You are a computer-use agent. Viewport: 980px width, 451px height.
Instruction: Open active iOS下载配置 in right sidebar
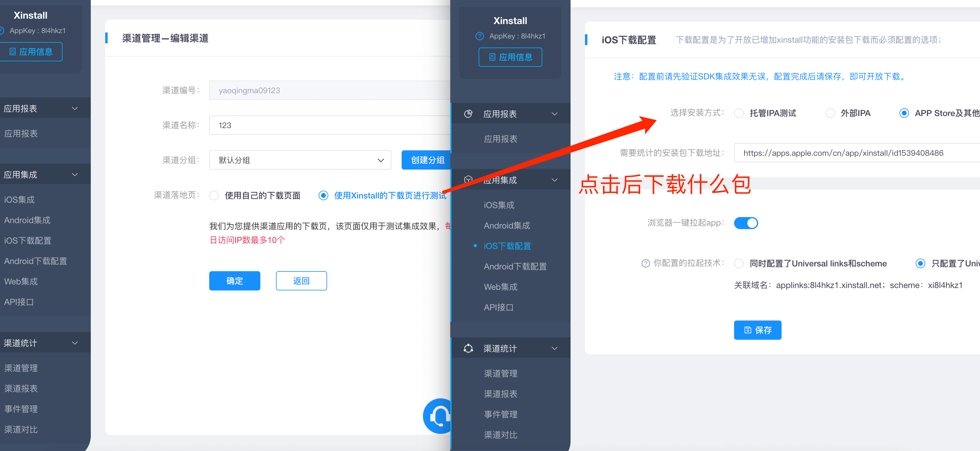[x=507, y=246]
